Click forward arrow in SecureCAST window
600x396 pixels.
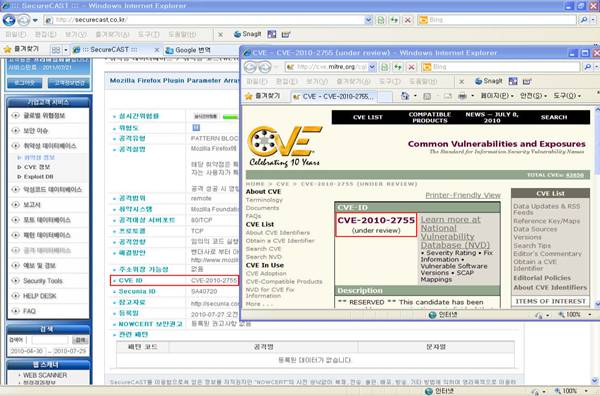tap(24, 20)
